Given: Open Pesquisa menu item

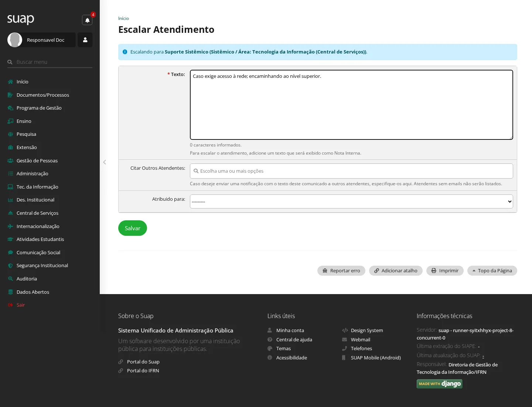Looking at the screenshot, I should click(x=26, y=134).
